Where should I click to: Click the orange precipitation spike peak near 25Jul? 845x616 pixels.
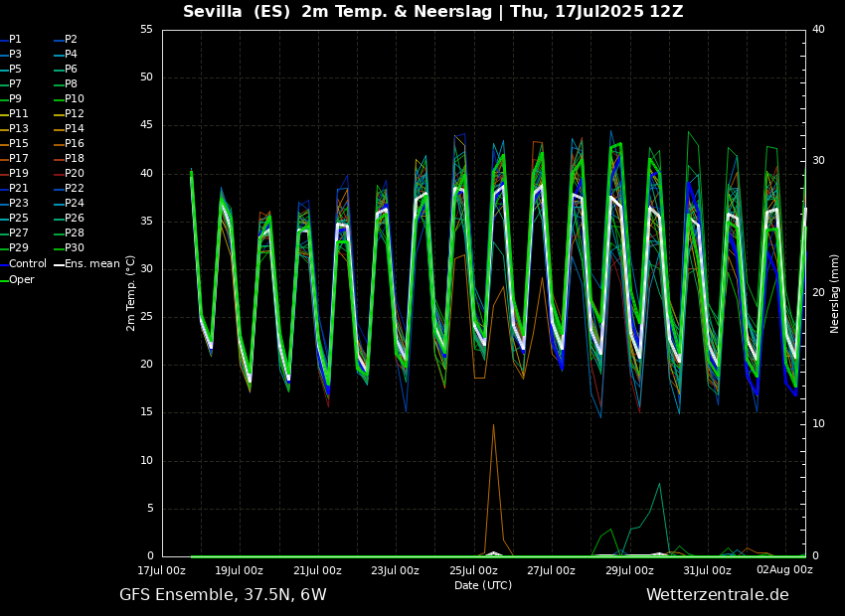click(493, 425)
